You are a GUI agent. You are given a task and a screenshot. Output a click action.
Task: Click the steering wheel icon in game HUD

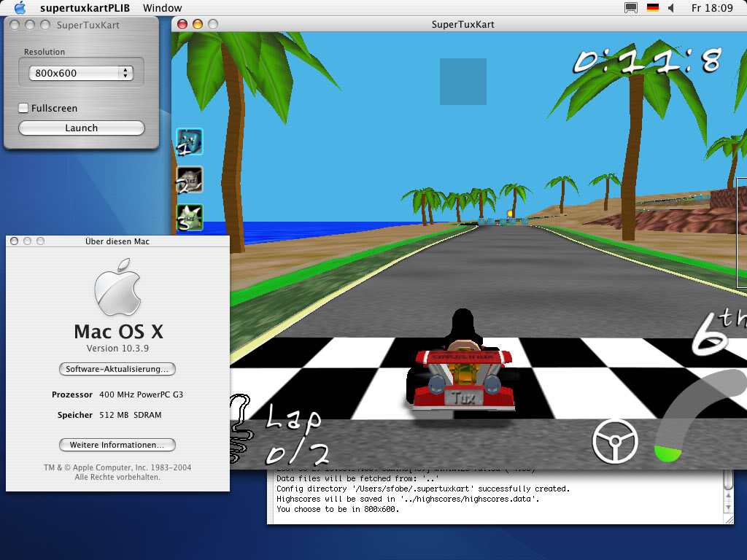[x=615, y=441]
